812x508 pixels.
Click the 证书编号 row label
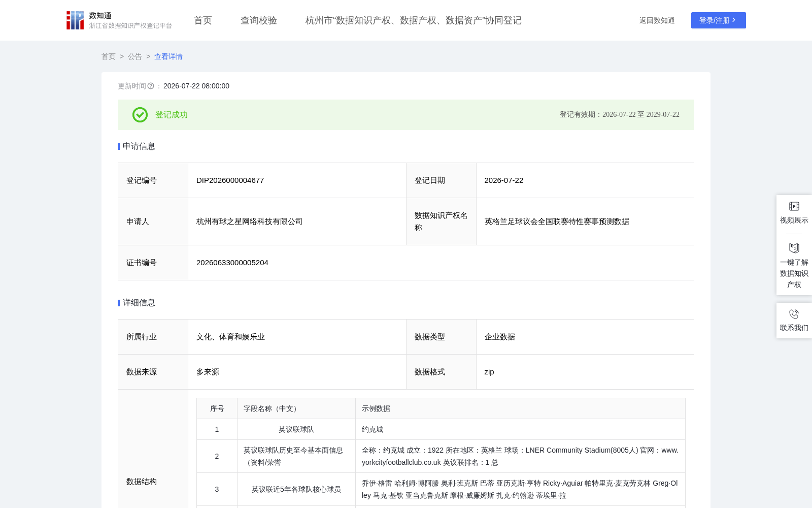pos(142,263)
